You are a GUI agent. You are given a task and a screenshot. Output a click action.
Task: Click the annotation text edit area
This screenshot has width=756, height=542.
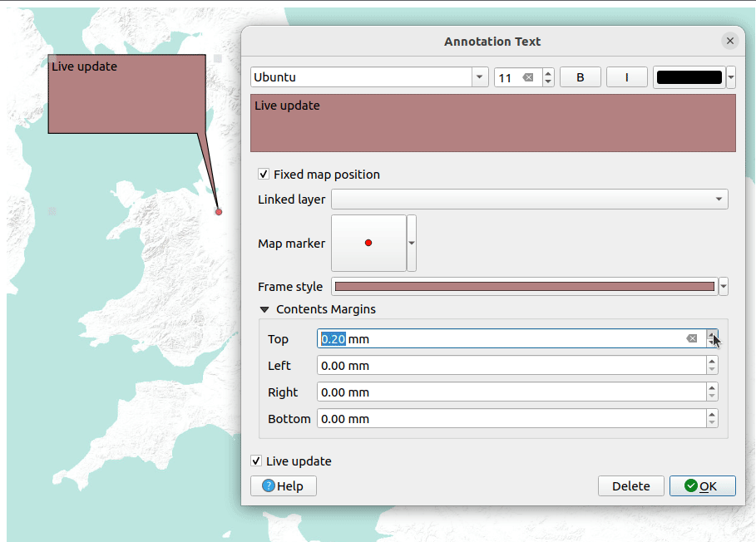pos(492,123)
